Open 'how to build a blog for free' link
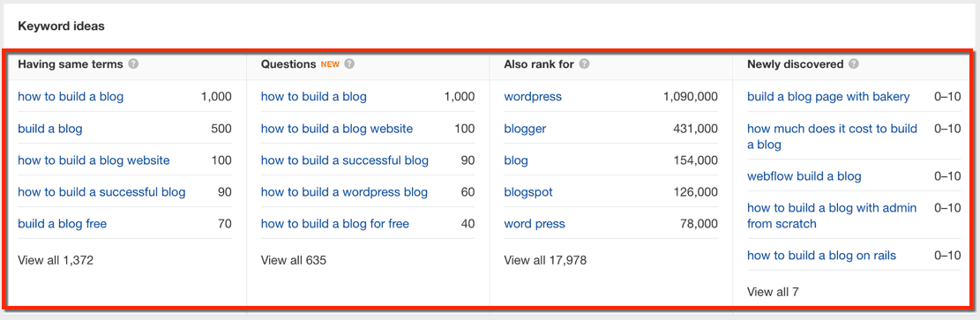This screenshot has width=980, height=320. (335, 224)
